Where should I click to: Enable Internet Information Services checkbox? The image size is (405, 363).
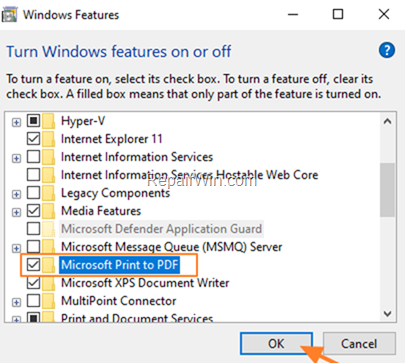(x=33, y=157)
